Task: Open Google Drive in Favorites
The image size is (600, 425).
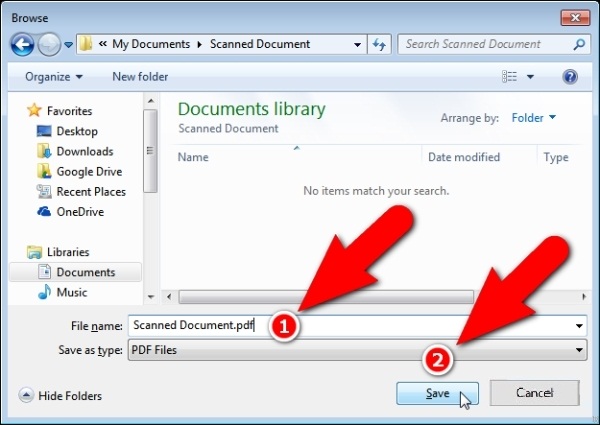Action: pyautogui.click(x=90, y=171)
